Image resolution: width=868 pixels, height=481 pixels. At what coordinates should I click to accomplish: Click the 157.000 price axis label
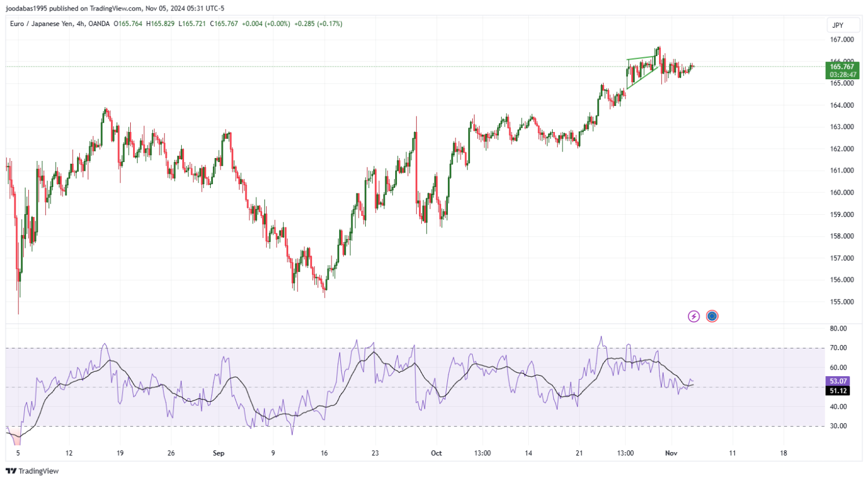[842, 258]
